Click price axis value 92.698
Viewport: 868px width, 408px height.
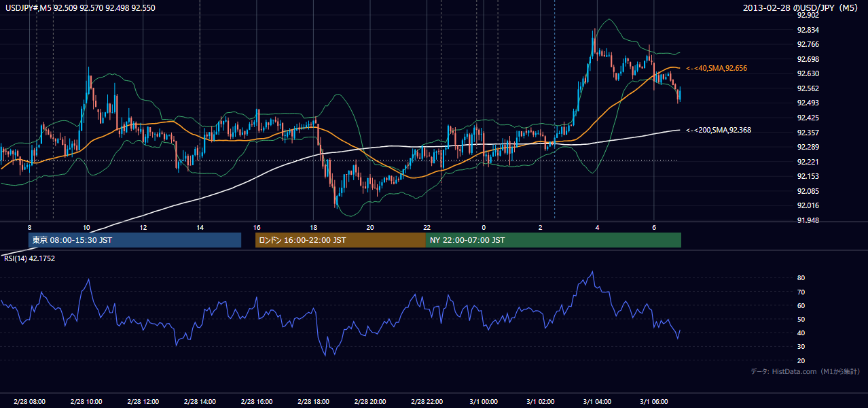pyautogui.click(x=808, y=59)
